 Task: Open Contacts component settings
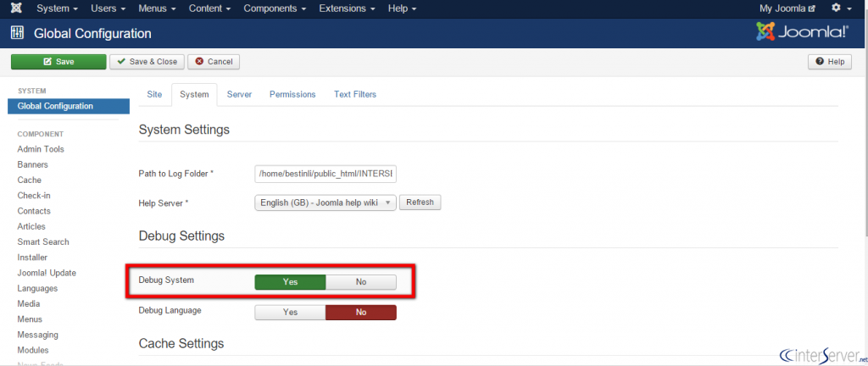34,211
